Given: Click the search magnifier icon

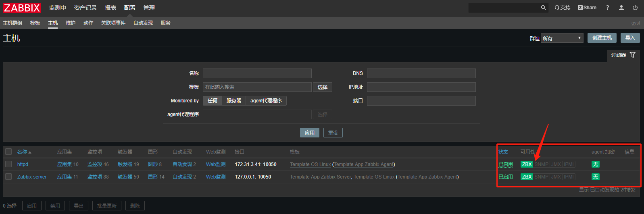Looking at the screenshot, I should pos(543,8).
